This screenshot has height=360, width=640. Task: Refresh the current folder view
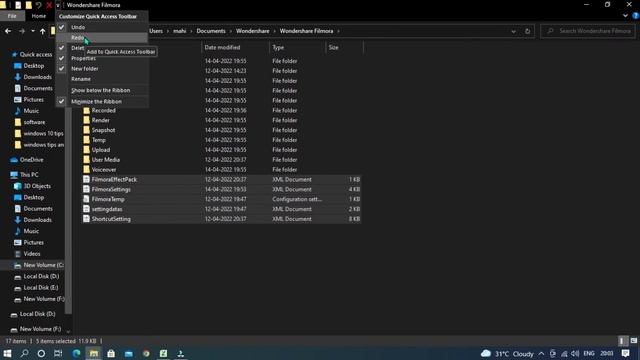click(527, 31)
